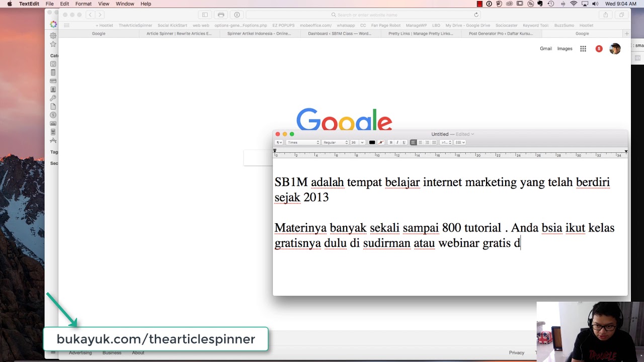Open the File menu
Viewport: 644px width, 362px height.
[49, 4]
